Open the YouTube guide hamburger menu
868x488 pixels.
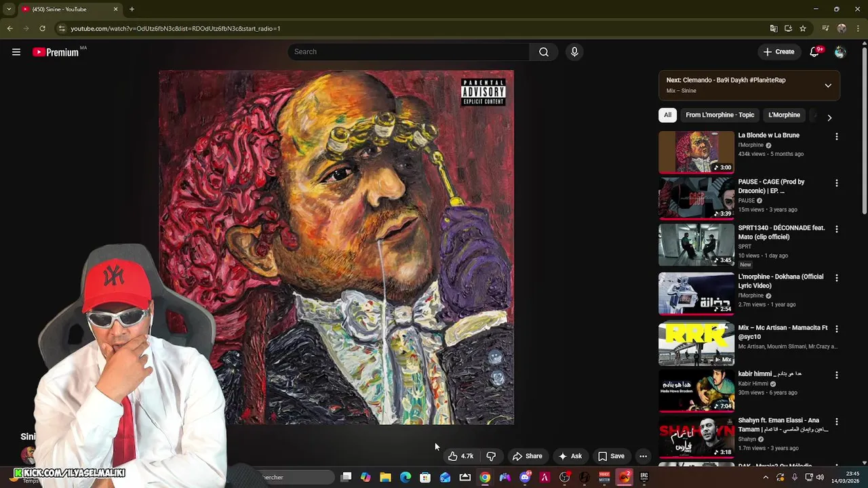(16, 52)
